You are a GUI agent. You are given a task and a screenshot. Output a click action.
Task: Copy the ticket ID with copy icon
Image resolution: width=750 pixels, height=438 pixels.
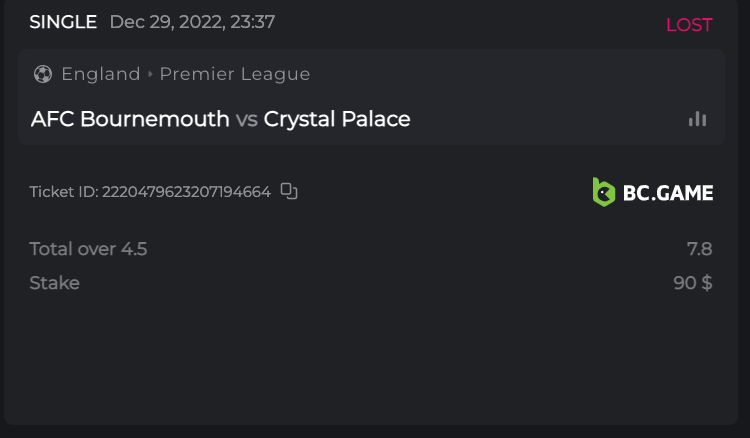[x=289, y=191]
